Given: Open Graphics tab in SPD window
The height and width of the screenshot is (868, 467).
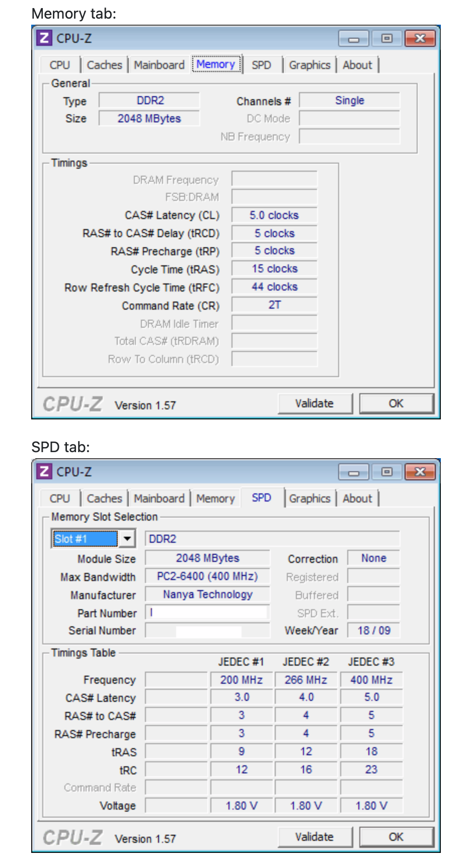Looking at the screenshot, I should point(309,498).
